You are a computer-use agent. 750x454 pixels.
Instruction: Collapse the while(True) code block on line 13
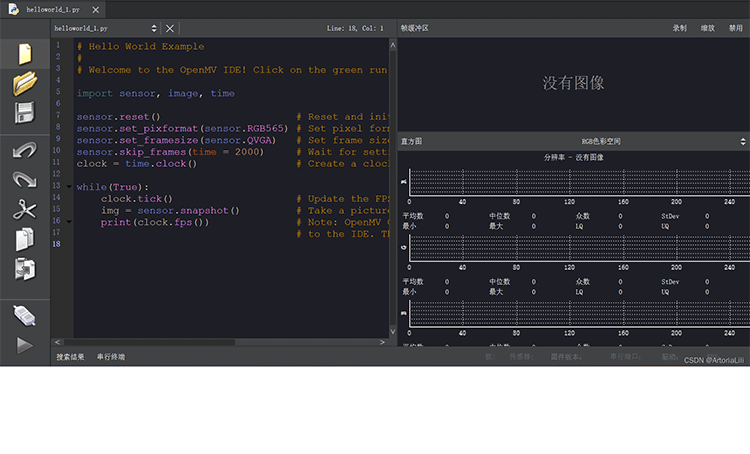pyautogui.click(x=69, y=187)
